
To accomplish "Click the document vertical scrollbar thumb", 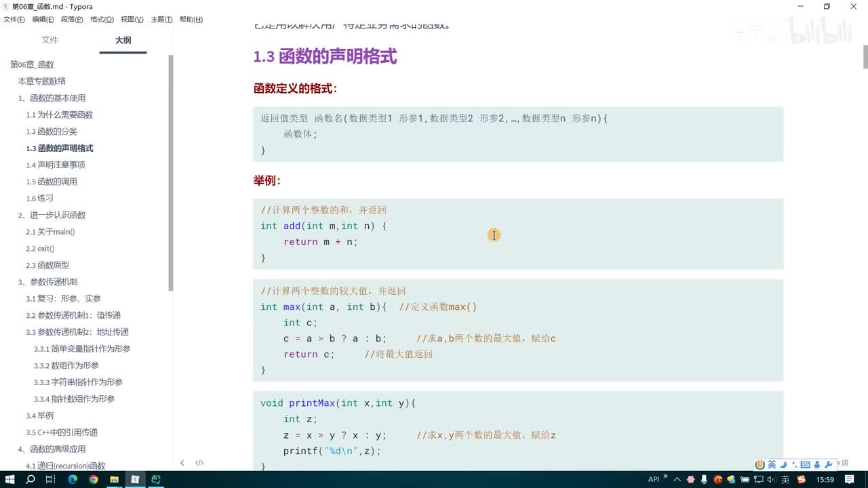I will [865, 57].
